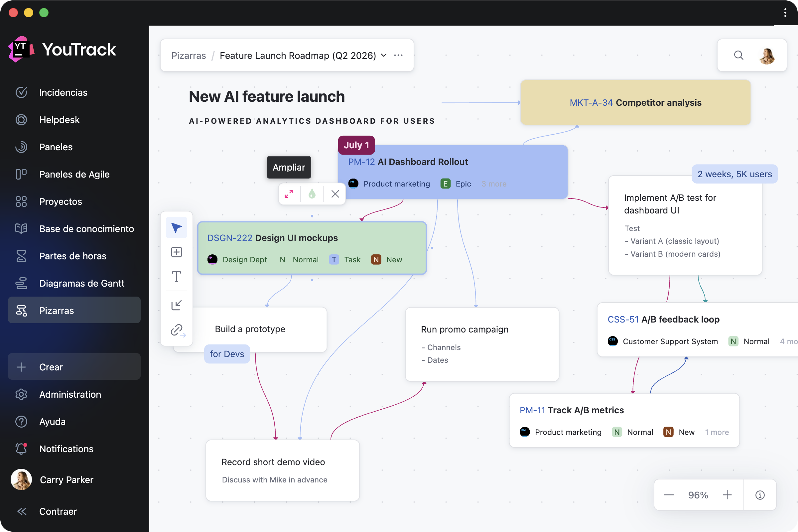Select the link connector tool
The width and height of the screenshot is (798, 532).
pos(177,330)
